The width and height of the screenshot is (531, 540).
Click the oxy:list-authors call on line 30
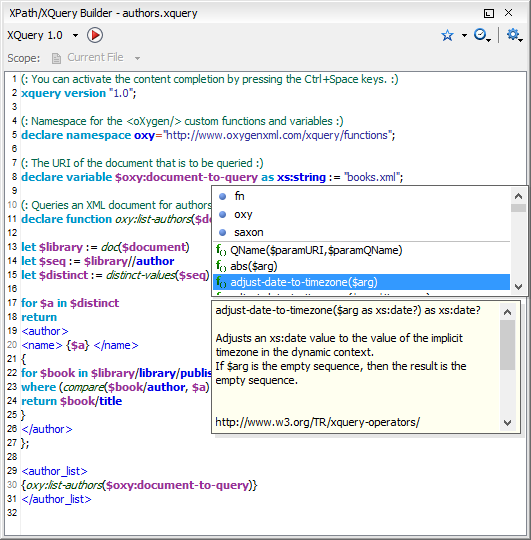[139, 485]
